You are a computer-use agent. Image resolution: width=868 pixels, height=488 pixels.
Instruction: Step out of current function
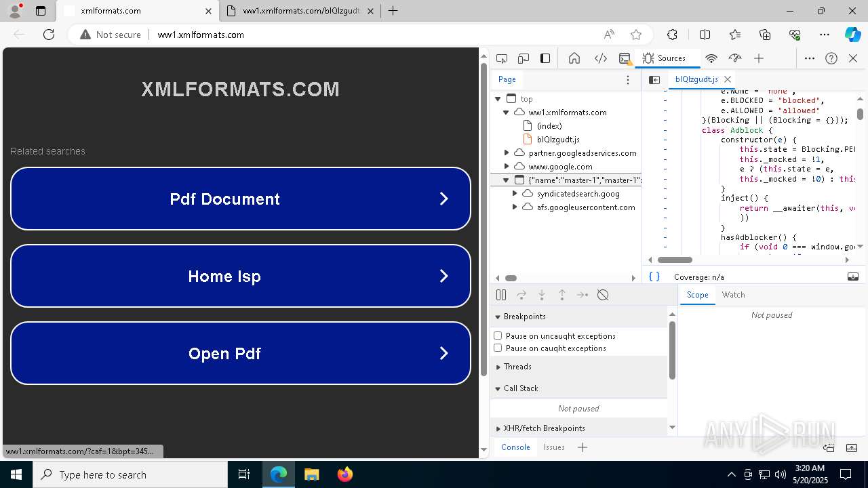562,295
